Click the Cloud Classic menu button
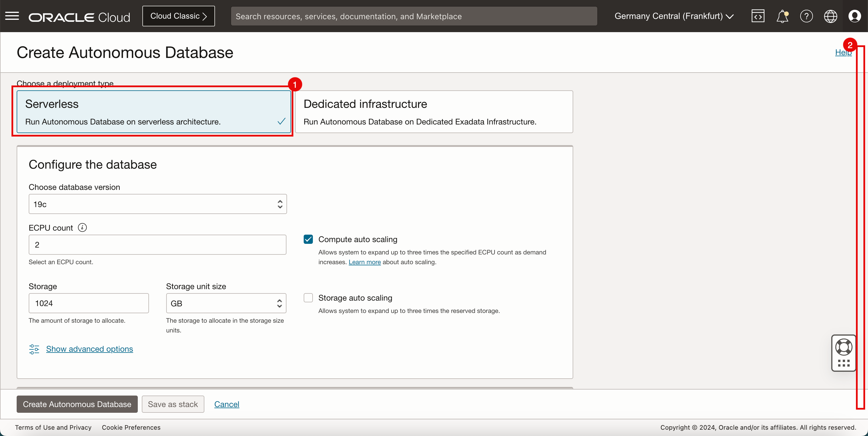 [178, 16]
